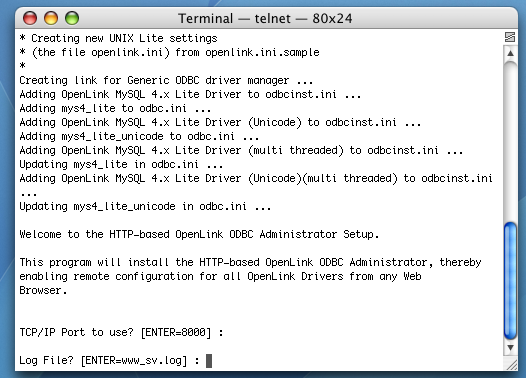Click the window resize grip corner
This screenshot has width=526, height=378.
512,365
